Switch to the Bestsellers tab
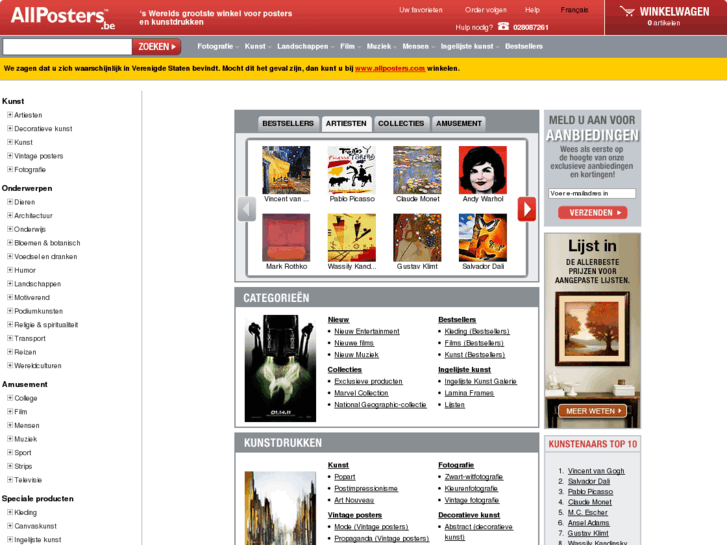This screenshot has height=545, width=727. (x=288, y=123)
